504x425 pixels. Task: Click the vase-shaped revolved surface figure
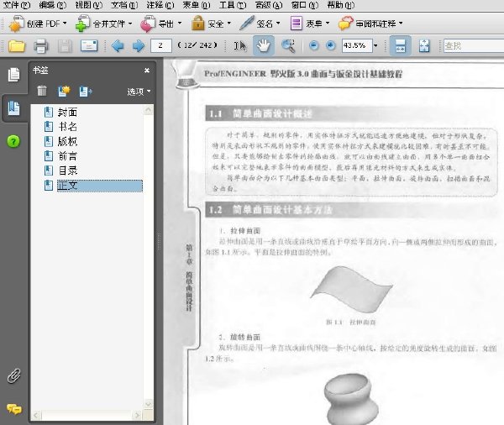tap(351, 399)
